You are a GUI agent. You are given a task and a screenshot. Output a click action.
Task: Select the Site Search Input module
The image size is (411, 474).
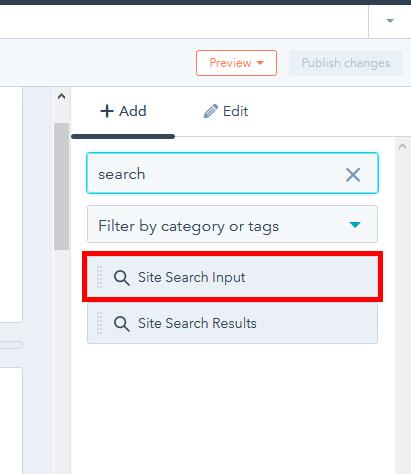[x=232, y=277]
